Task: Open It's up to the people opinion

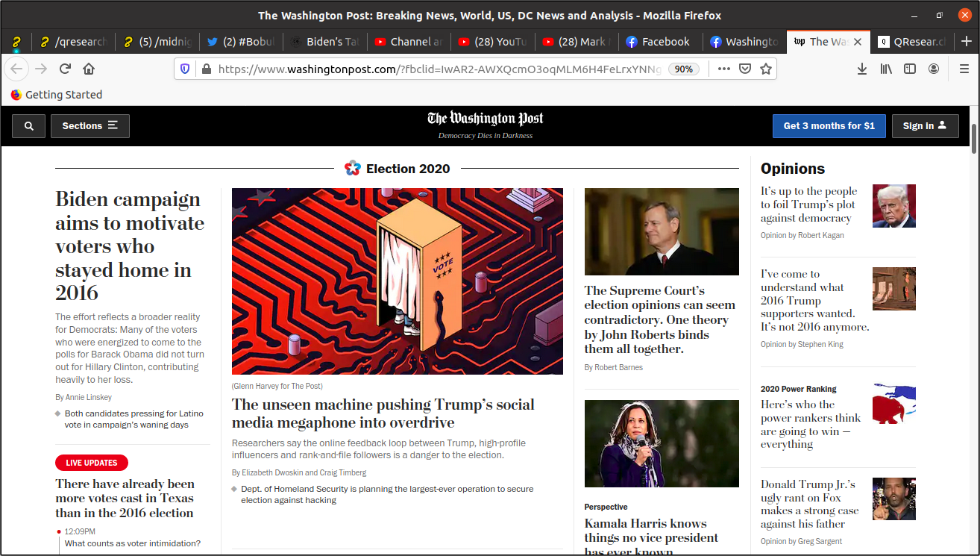Action: click(809, 204)
